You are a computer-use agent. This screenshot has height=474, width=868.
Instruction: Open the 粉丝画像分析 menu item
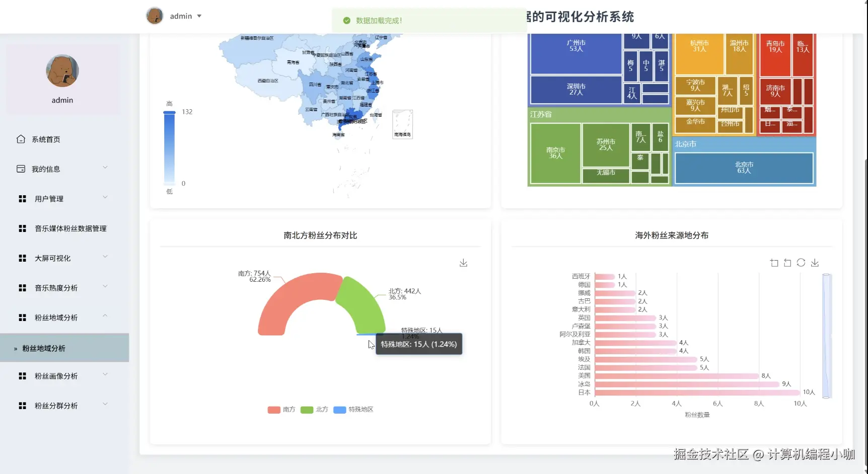(x=56, y=375)
